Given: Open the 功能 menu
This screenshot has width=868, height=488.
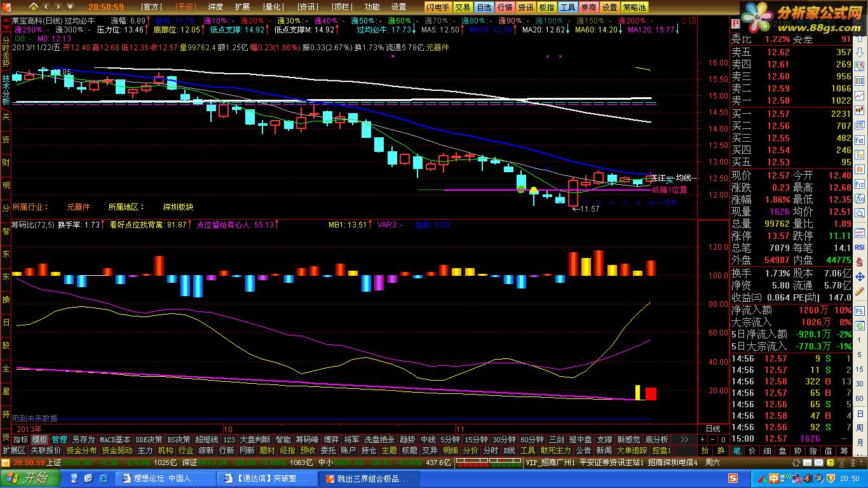Looking at the screenshot, I should point(372,7).
